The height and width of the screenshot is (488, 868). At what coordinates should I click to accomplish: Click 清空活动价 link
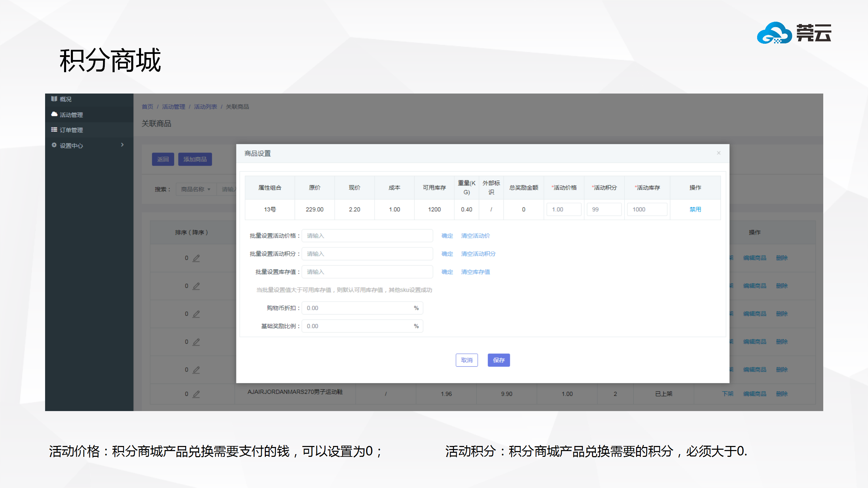475,236
